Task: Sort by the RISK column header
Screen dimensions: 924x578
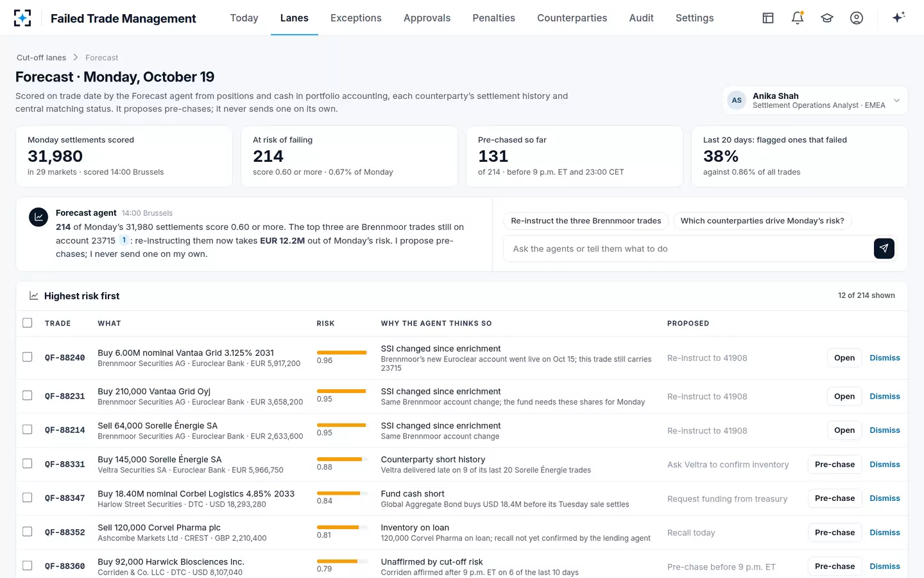Action: pos(325,324)
